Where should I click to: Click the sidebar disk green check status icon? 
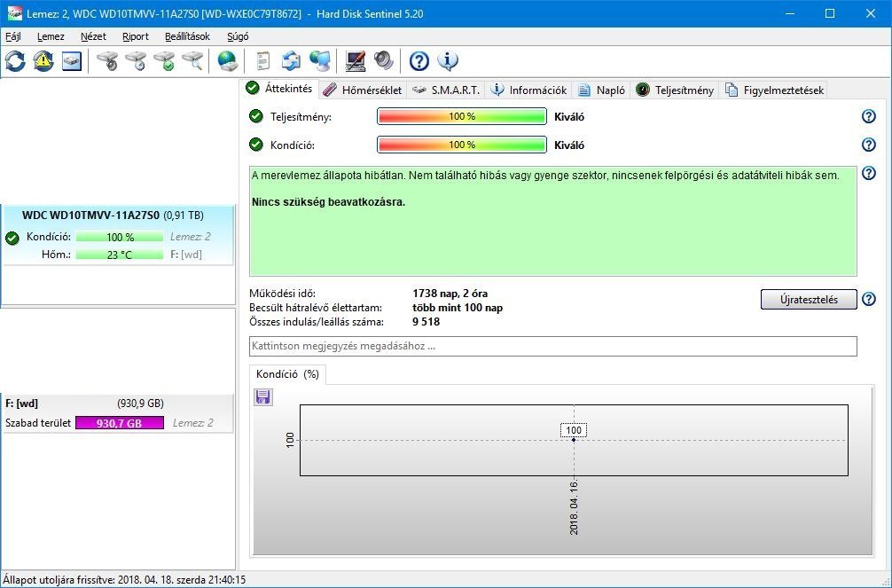point(12,238)
